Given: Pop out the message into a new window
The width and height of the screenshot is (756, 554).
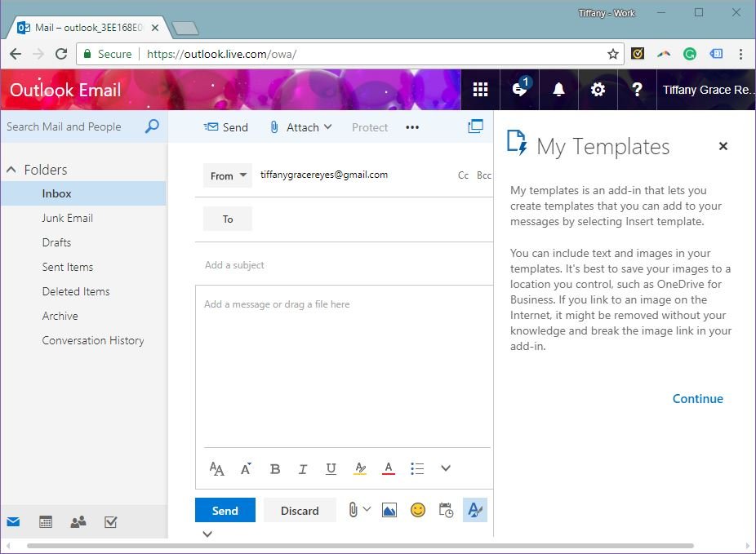Looking at the screenshot, I should pyautogui.click(x=475, y=126).
